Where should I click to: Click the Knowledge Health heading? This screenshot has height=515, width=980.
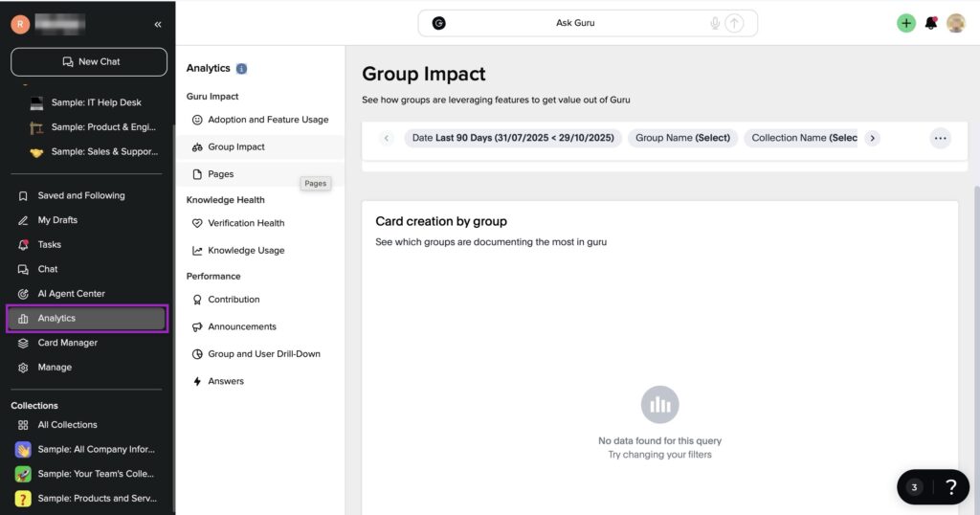(x=226, y=200)
